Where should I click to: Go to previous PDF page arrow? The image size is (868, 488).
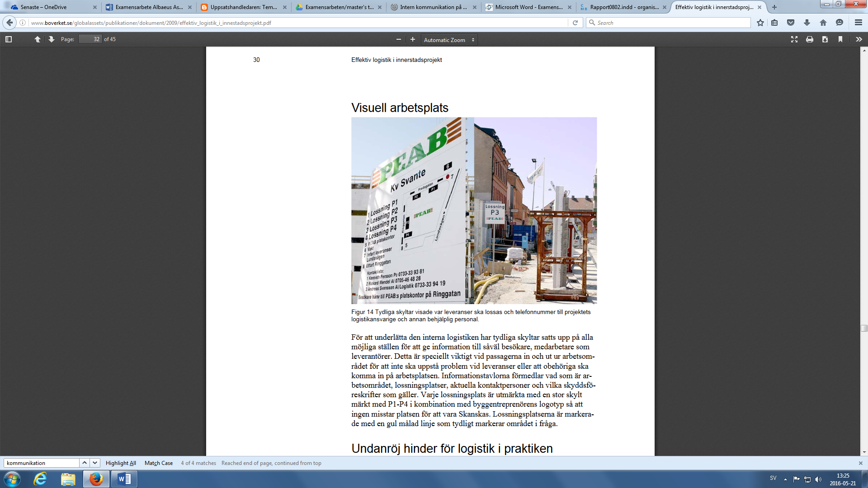click(x=38, y=39)
